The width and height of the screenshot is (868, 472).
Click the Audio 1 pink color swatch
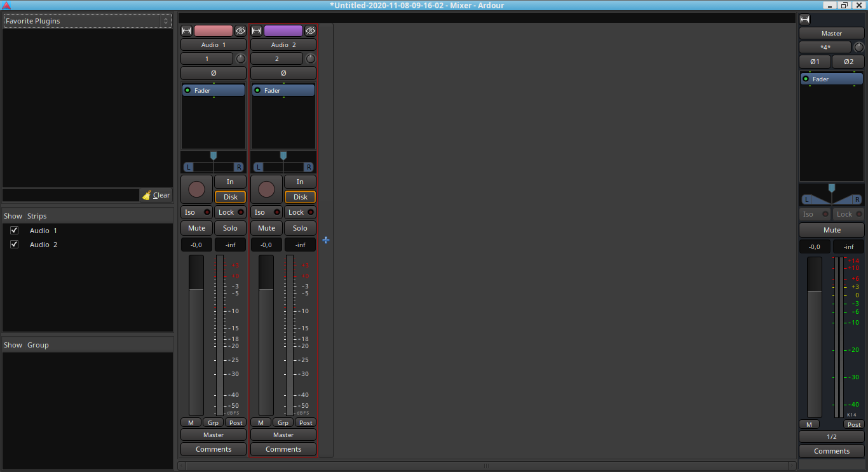214,30
